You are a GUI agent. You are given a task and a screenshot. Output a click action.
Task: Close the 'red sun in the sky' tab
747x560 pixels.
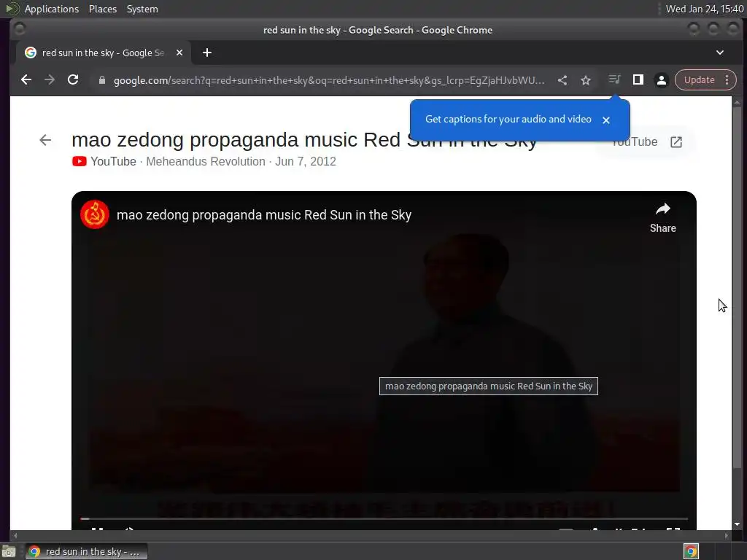(x=179, y=52)
